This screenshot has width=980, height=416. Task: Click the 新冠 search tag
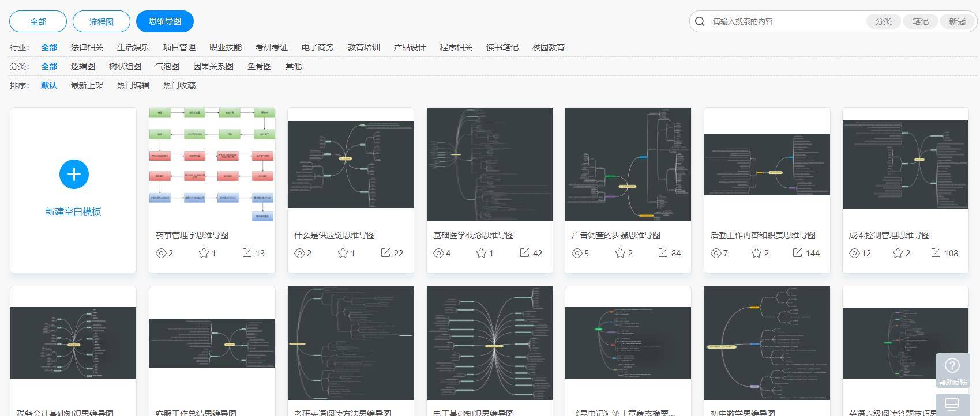click(958, 21)
